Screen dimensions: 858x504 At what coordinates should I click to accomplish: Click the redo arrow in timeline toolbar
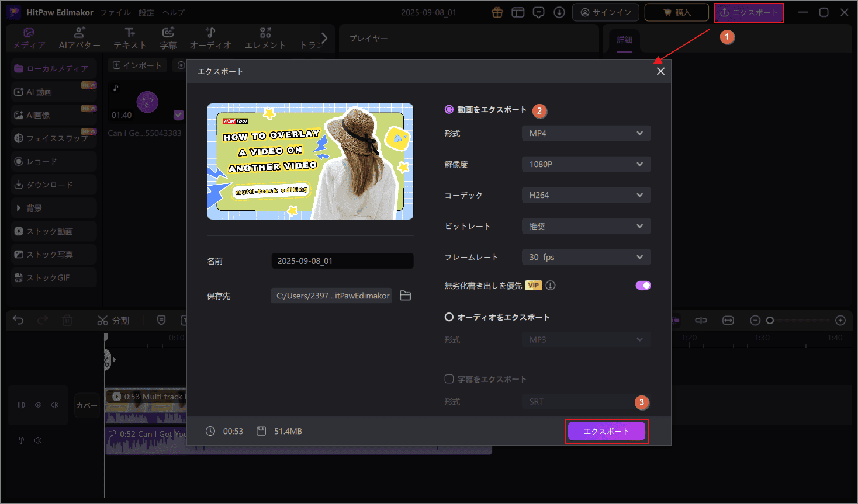(43, 320)
